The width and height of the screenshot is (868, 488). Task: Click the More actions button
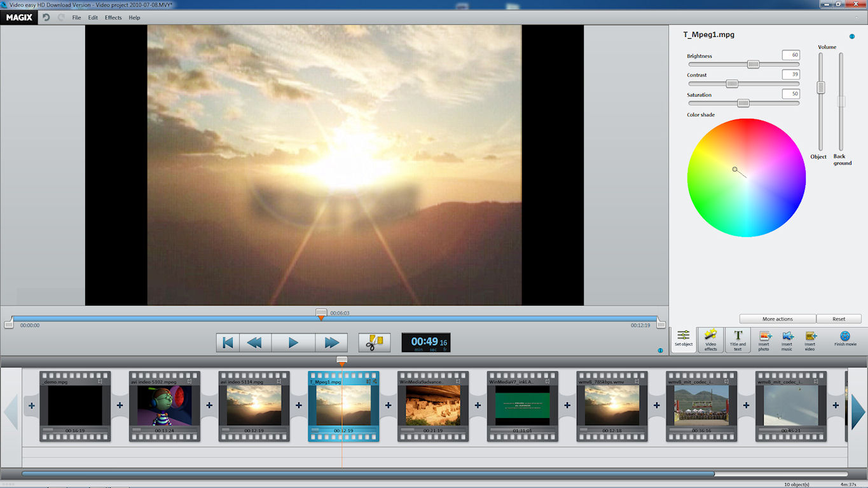(777, 319)
